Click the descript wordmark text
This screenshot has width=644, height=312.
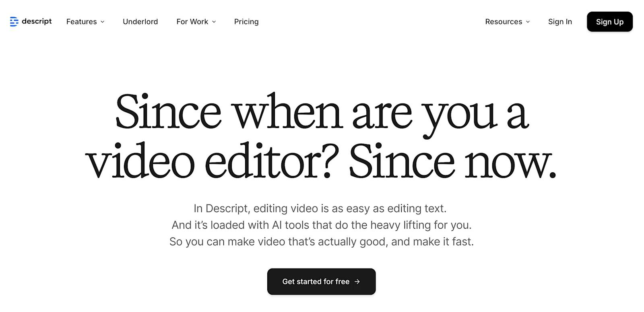37,21
